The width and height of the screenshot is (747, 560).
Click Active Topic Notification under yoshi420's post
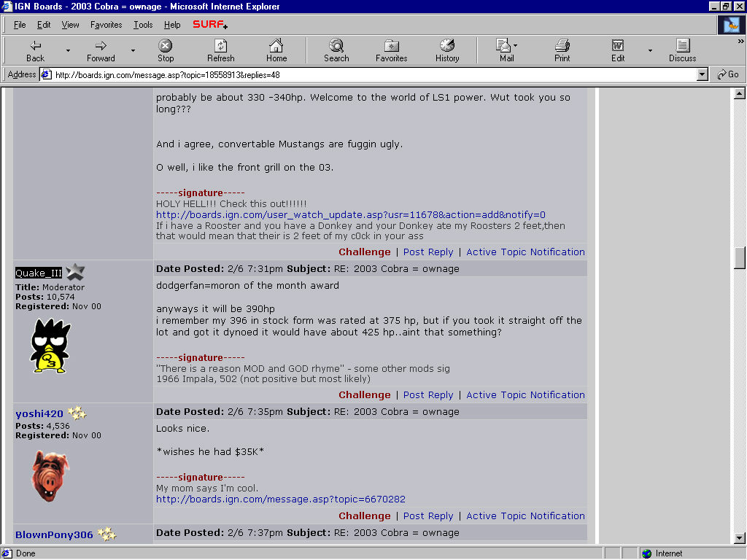(525, 516)
